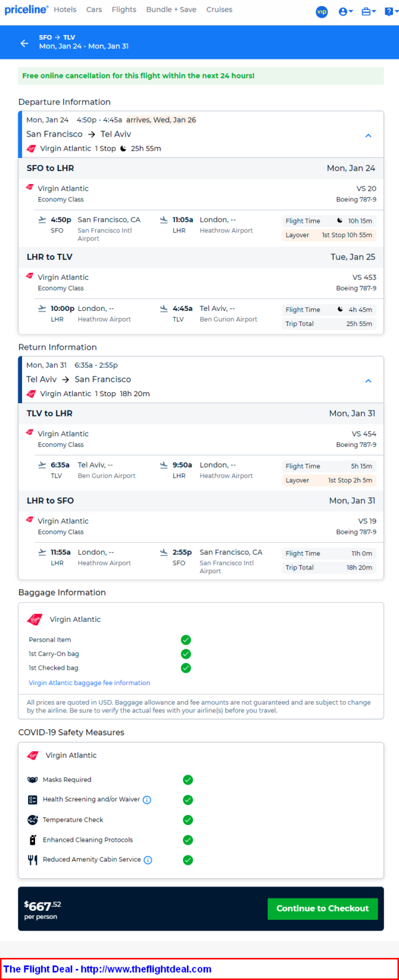Click the Masks Required green checkmark
399x980 pixels.
point(188,780)
